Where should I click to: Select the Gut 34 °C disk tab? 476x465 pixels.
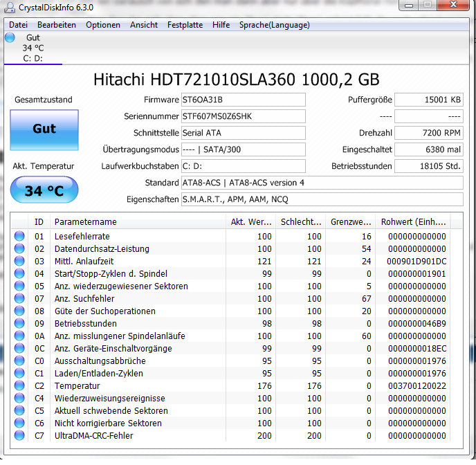pos(33,48)
